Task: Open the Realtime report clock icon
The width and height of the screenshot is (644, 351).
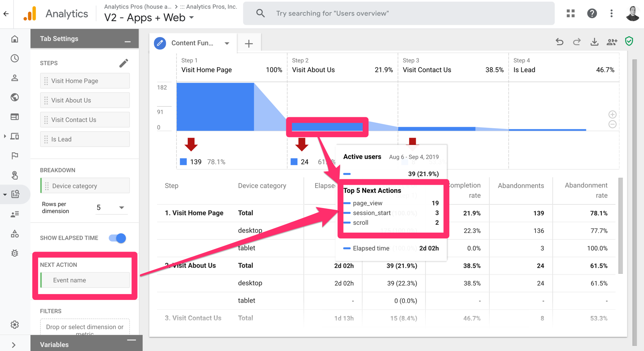Action: pyautogui.click(x=14, y=58)
